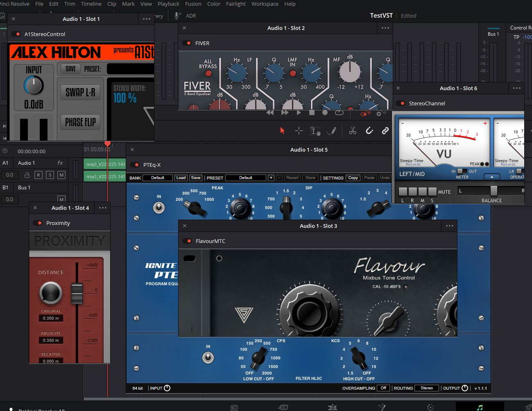Toggle the red automation switch icon
Screen dimensions: 532x411
click(x=364, y=114)
